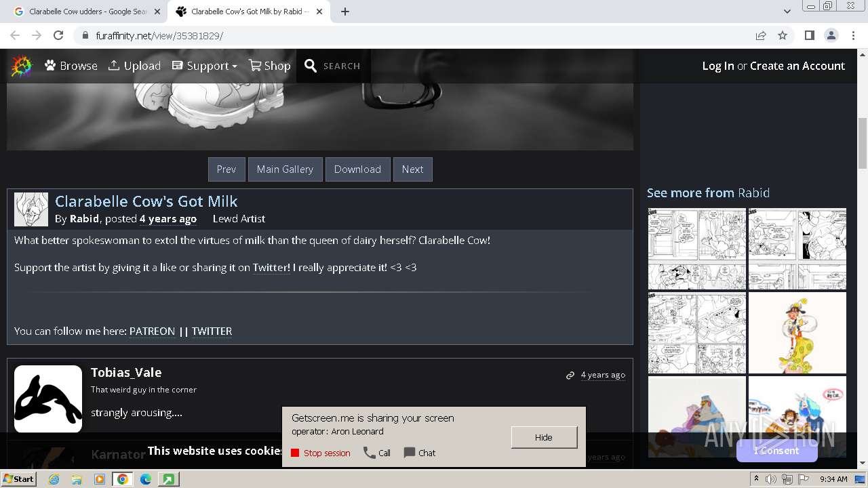Open the Rabid link in See more heading
868x488 pixels.
pos(753,193)
